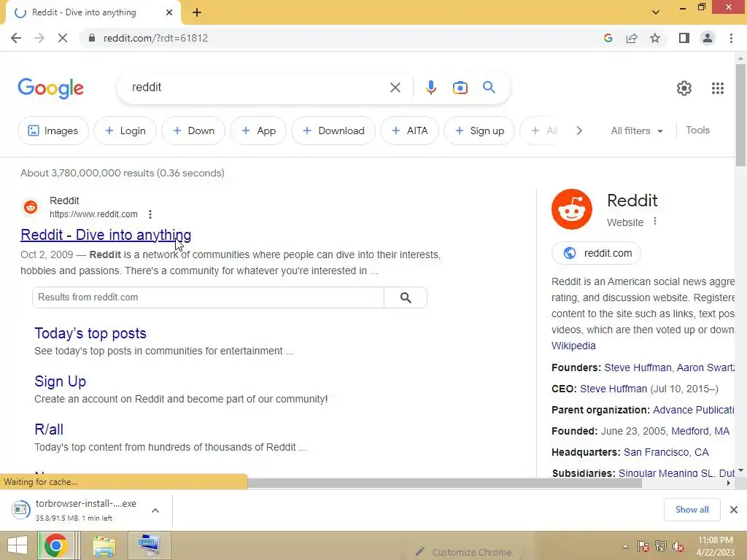The image size is (747, 560).
Task: Visit reddit.com from the knowledge panel button
Action: tap(596, 253)
